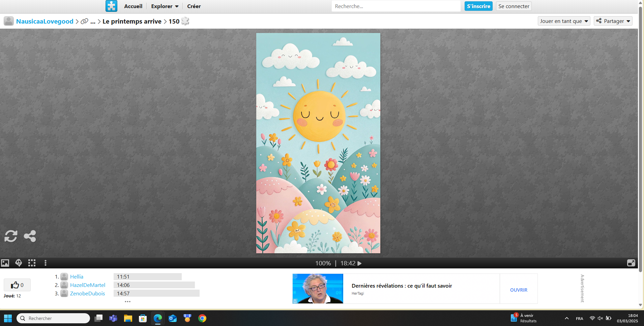644x326 pixels.
Task: Click the Rechercher taskbar search box
Action: click(53, 318)
